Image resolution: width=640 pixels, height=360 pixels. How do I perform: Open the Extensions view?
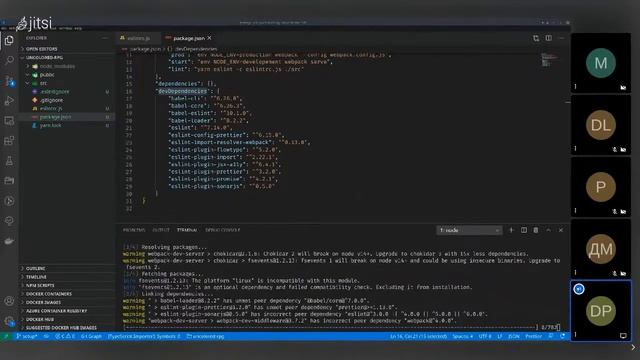click(9, 141)
